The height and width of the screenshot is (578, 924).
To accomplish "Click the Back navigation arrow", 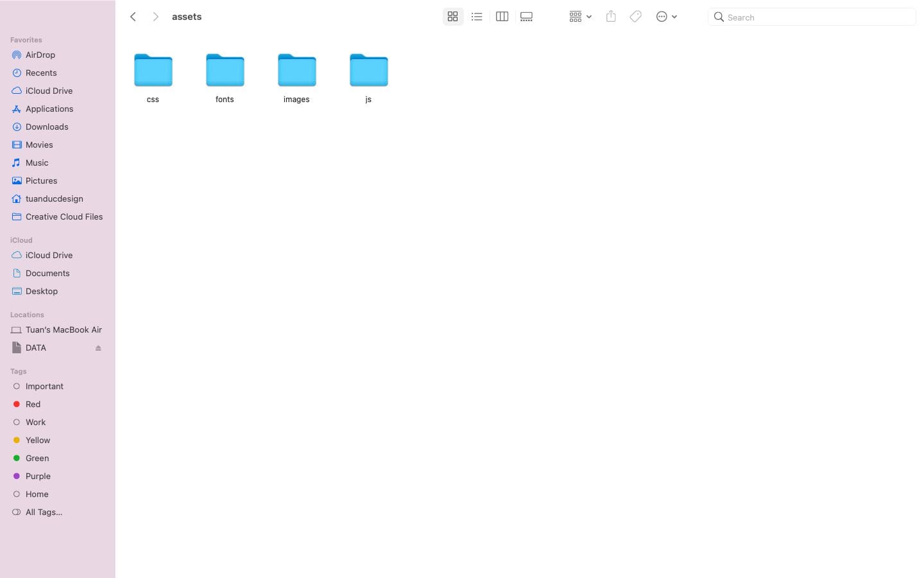I will [x=133, y=17].
